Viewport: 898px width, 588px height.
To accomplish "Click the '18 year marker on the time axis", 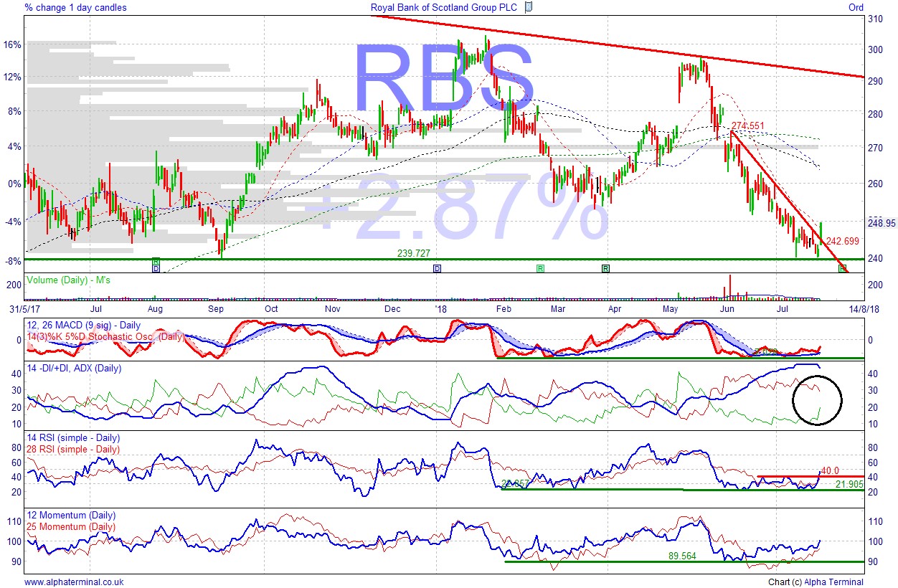I will (x=441, y=310).
